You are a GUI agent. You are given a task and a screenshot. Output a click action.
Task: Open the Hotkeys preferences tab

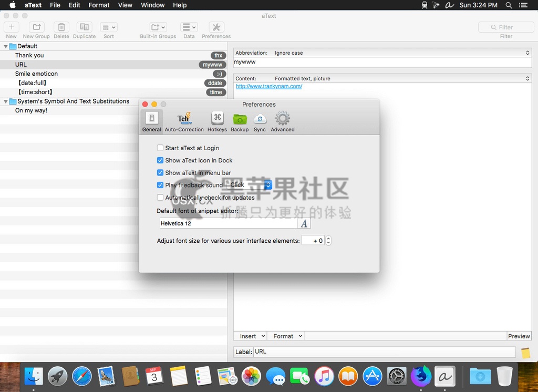pos(217,121)
